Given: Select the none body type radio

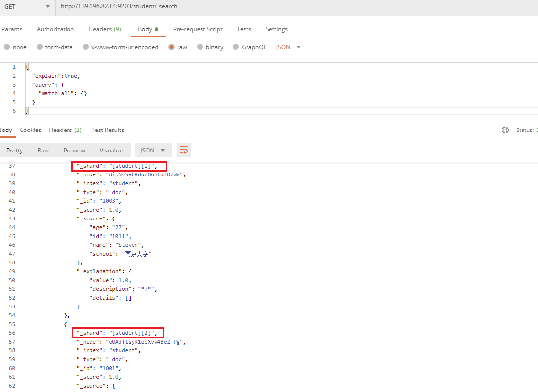Looking at the screenshot, I should [7, 47].
